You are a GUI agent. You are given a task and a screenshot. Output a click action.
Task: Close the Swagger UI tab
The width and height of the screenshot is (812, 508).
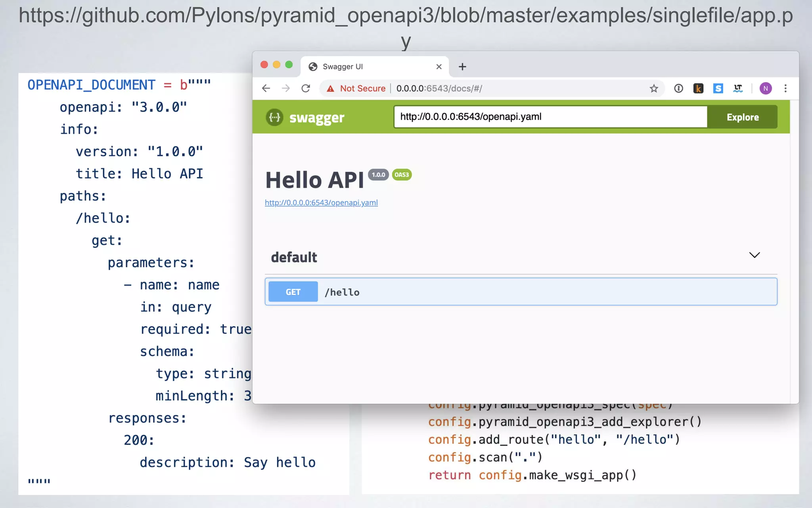(x=439, y=67)
